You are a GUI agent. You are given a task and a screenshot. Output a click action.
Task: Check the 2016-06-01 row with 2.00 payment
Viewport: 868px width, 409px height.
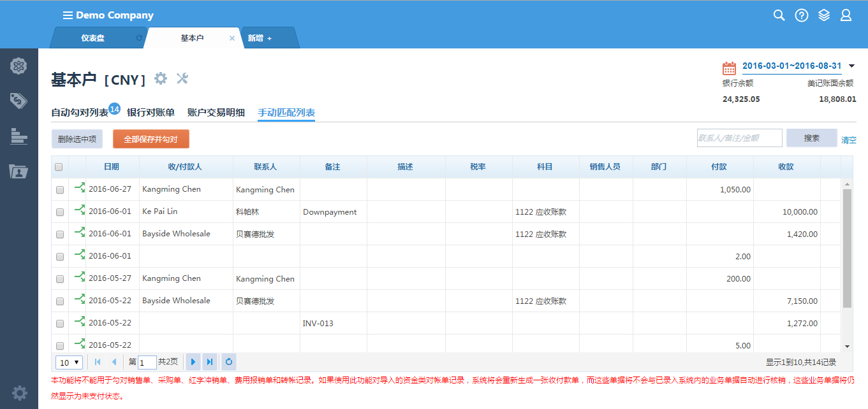60,257
